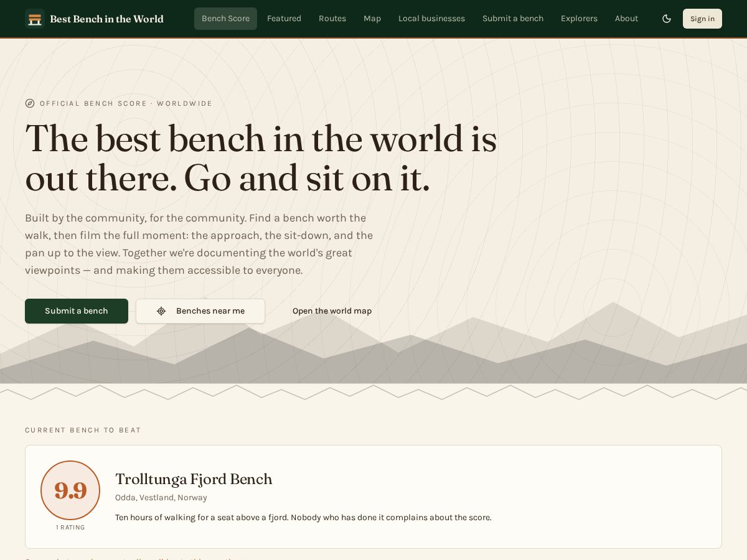This screenshot has height=560, width=747.
Task: Click the 'Ten hours of walking' description
Action: click(x=303, y=517)
